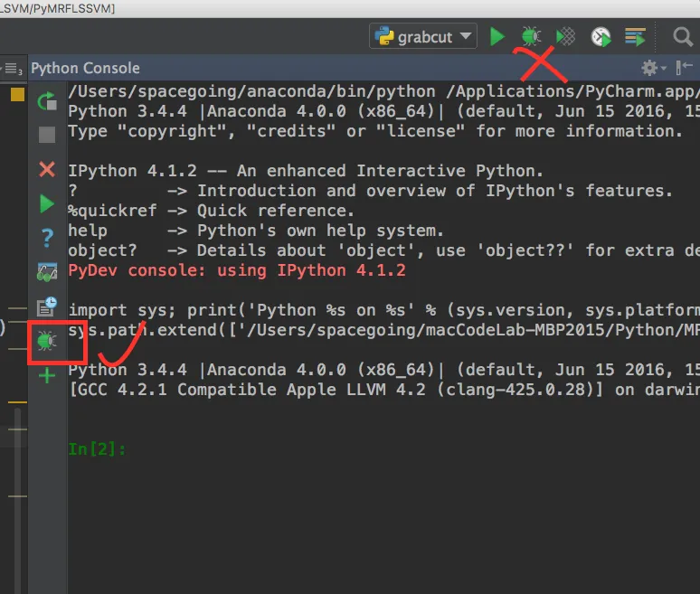The image size is (700, 594).
Task: Click the '%quickref -> Quick reference.' line
Action: tap(211, 211)
